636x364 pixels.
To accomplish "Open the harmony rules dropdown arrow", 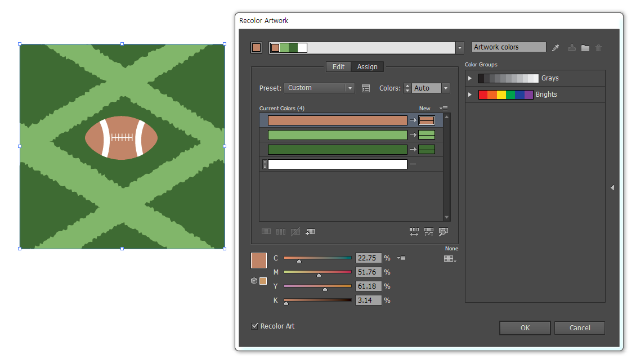I will (x=460, y=48).
